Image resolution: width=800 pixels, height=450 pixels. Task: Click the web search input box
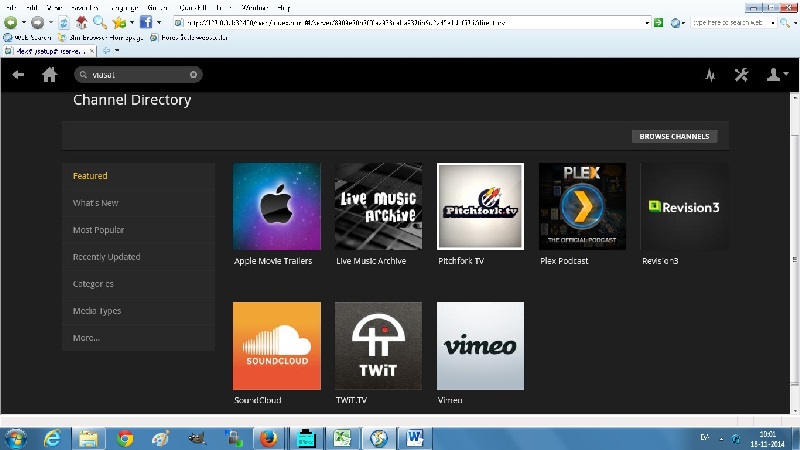pyautogui.click(x=730, y=22)
